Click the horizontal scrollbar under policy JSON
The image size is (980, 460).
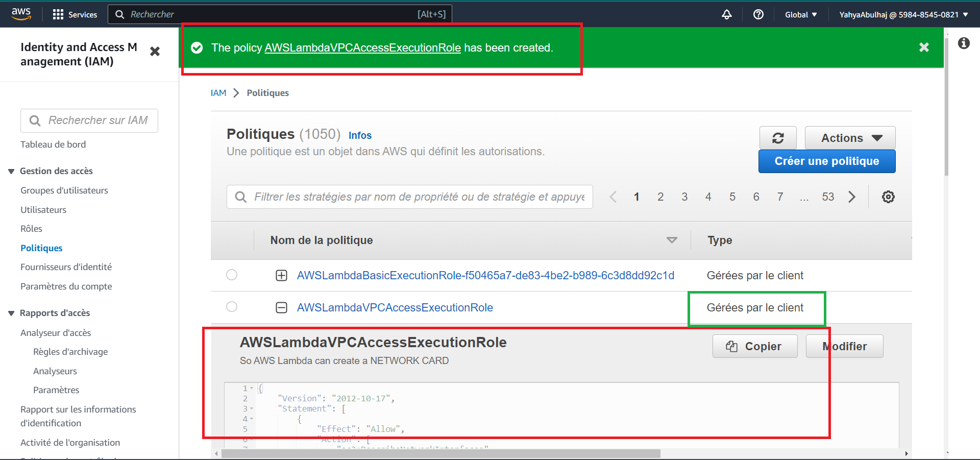click(x=441, y=453)
